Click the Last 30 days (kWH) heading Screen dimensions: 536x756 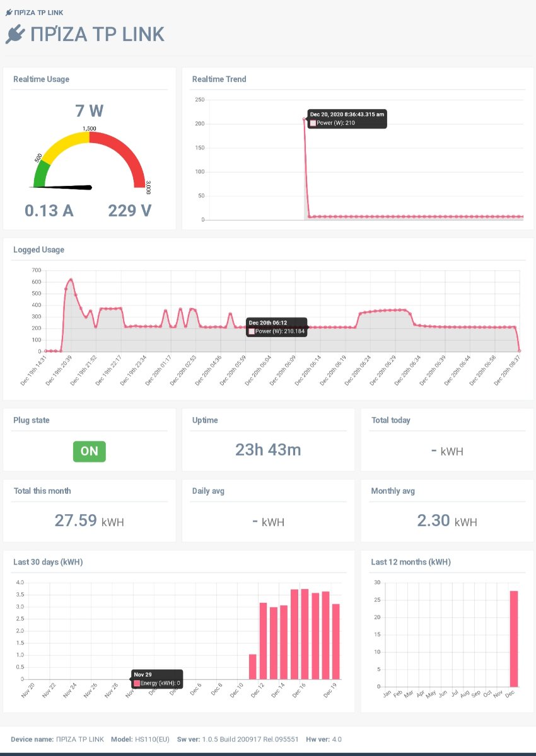click(48, 562)
